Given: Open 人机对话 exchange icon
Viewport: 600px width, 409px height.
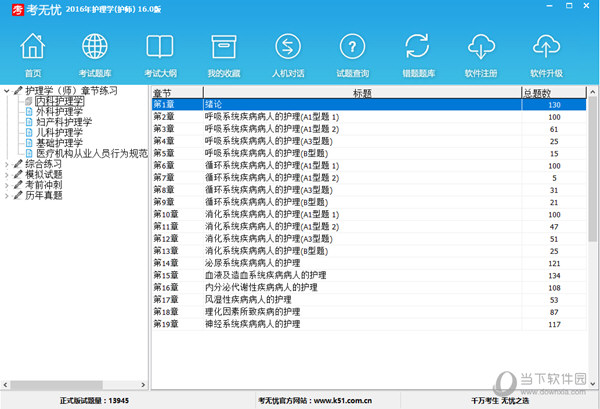Looking at the screenshot, I should (x=288, y=46).
